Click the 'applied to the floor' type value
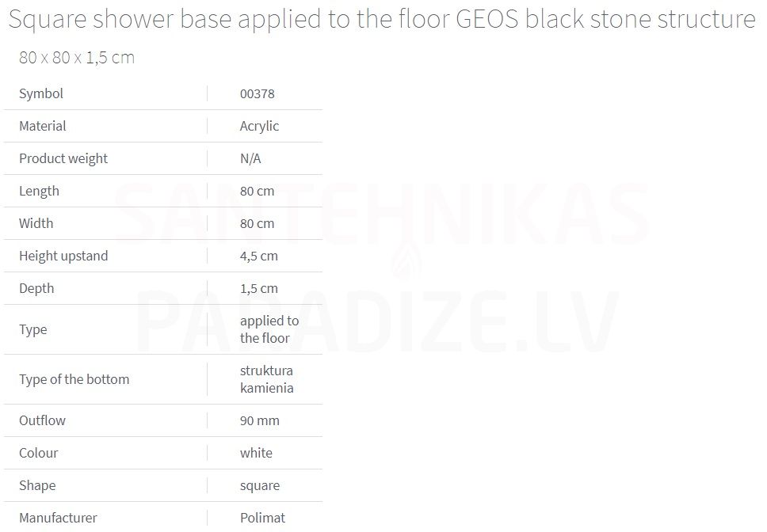Viewport: 767px width, 532px height. click(x=269, y=329)
